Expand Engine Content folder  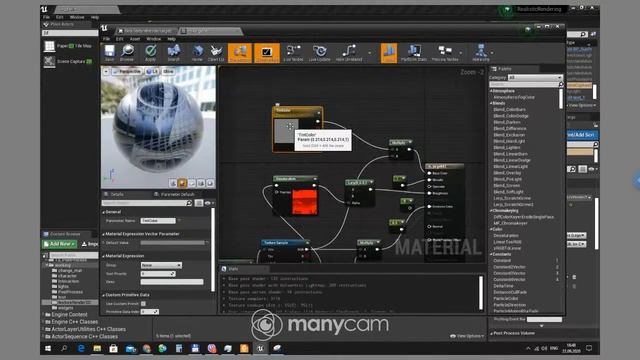tap(44, 315)
